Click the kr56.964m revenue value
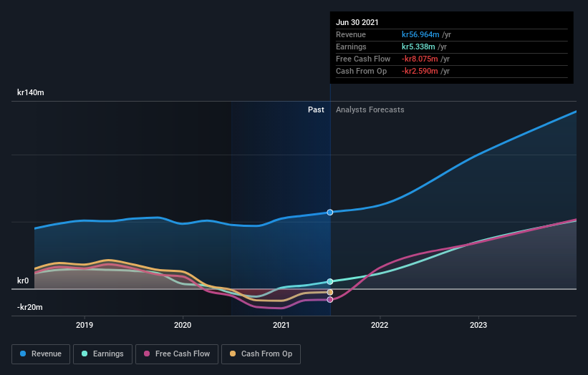 tap(420, 34)
